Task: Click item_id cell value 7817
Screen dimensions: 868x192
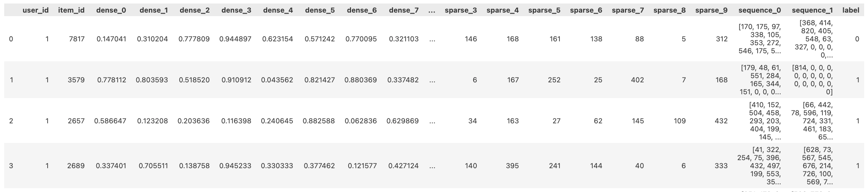Action: (77, 39)
